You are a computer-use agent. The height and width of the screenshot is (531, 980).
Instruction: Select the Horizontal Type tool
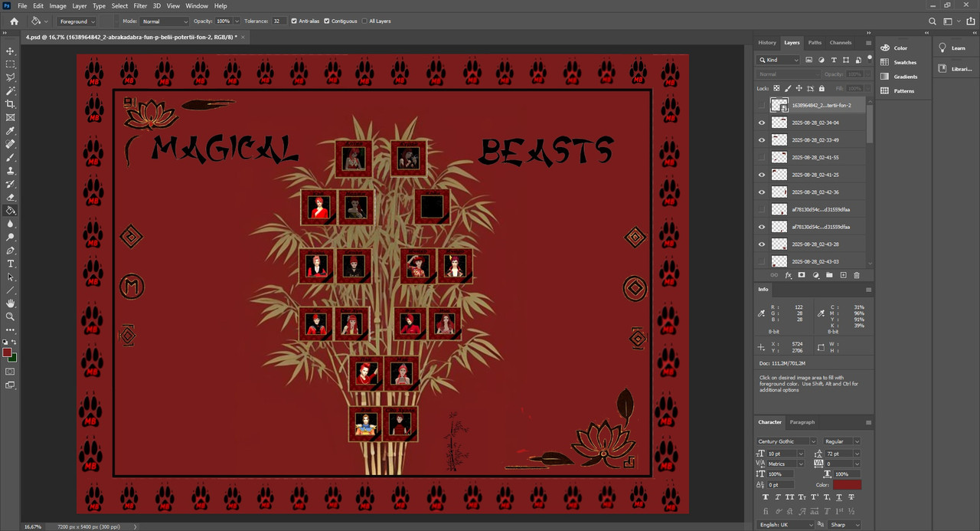(x=11, y=264)
